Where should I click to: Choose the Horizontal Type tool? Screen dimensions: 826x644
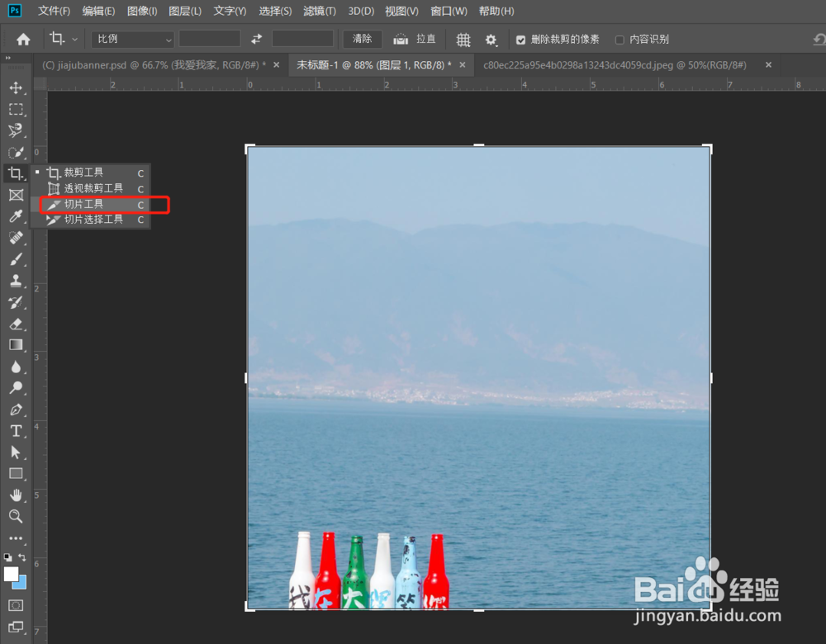tap(15, 431)
